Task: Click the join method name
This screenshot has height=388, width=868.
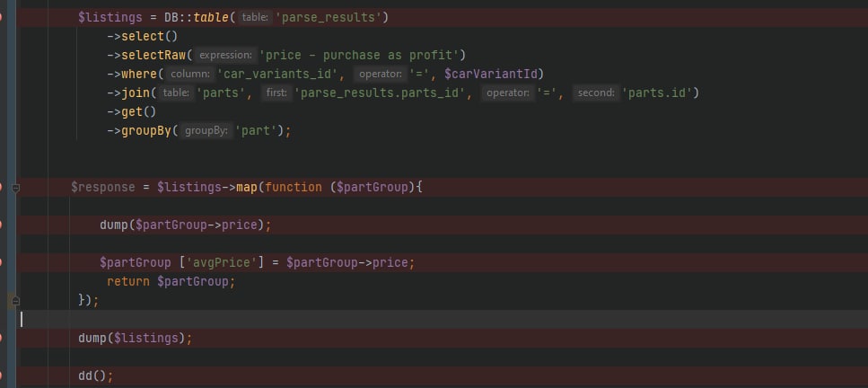Action: [x=136, y=93]
